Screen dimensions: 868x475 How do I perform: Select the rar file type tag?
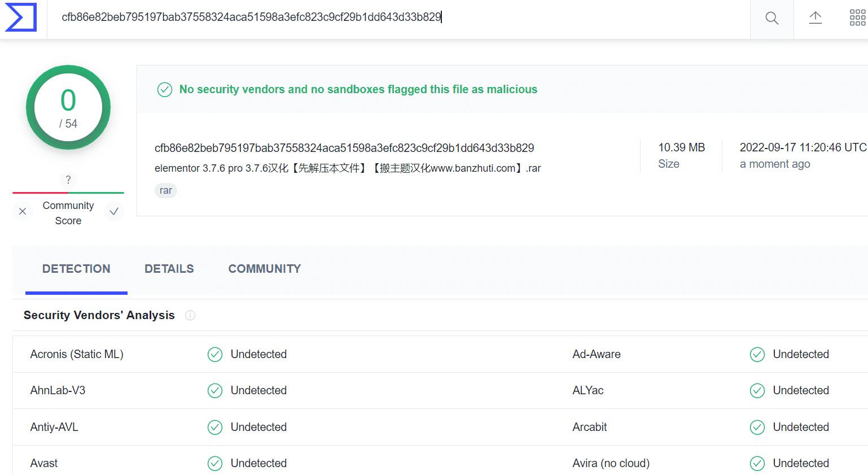pos(166,190)
